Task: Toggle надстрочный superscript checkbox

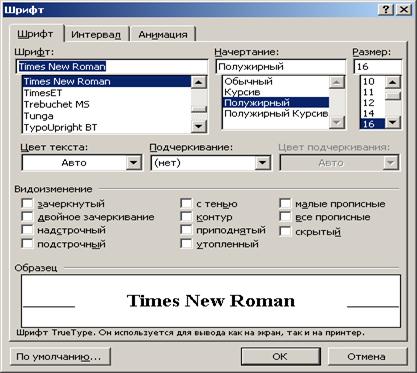Action: pos(27,230)
